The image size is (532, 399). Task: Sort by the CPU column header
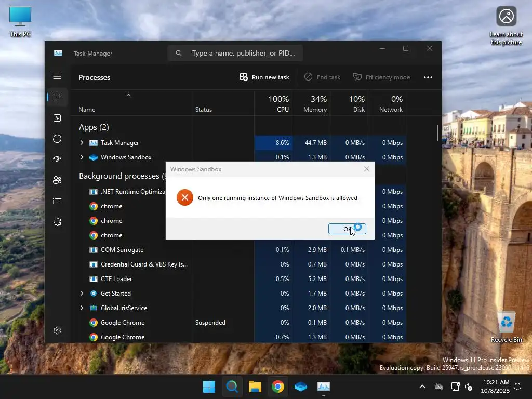(274, 103)
